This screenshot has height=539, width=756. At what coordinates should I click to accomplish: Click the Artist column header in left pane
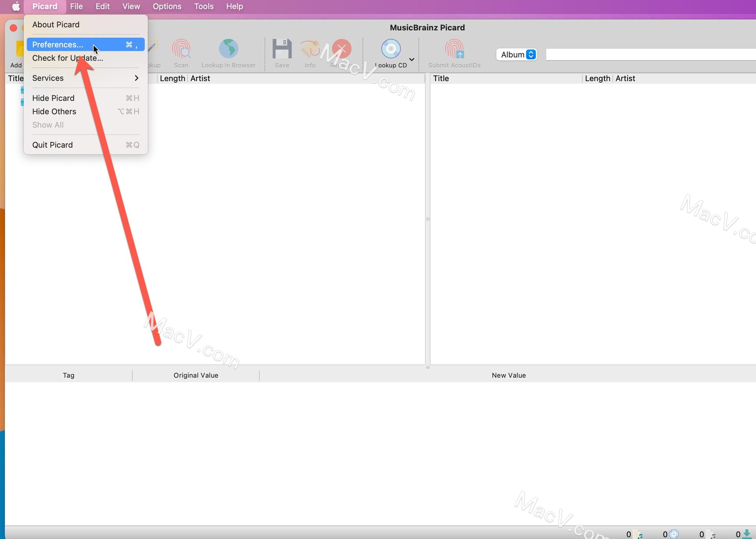coord(200,78)
